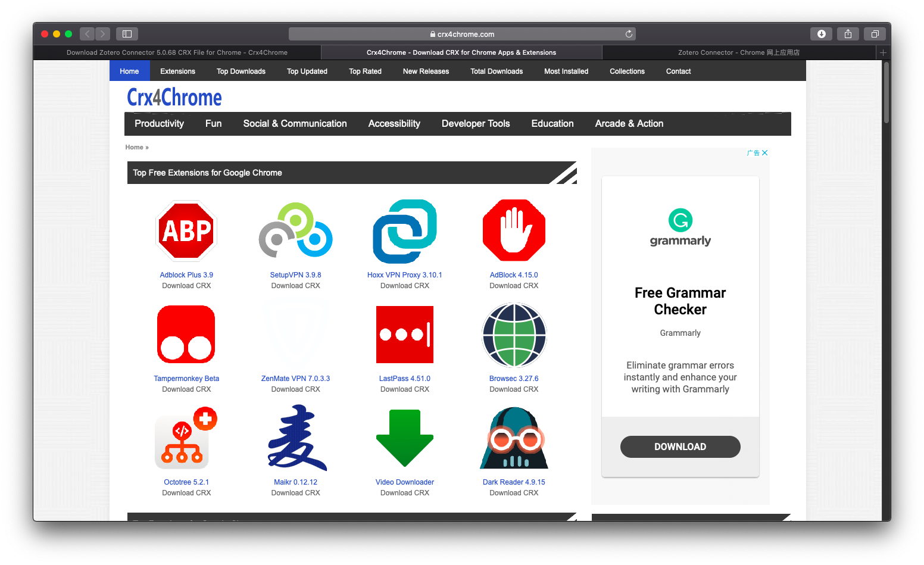The height and width of the screenshot is (565, 924).
Task: Go to Top Rated
Action: (365, 71)
